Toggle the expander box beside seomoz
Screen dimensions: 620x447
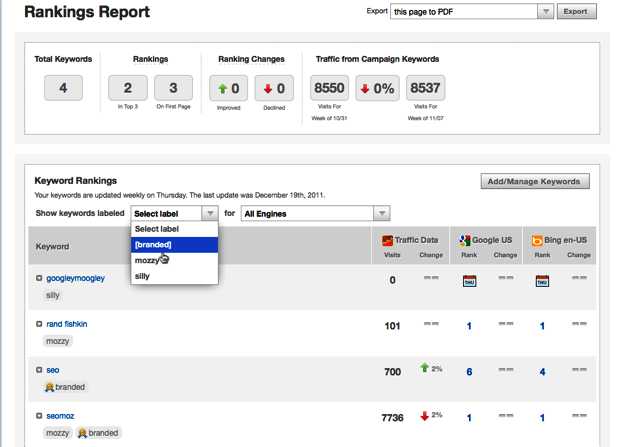tap(39, 416)
